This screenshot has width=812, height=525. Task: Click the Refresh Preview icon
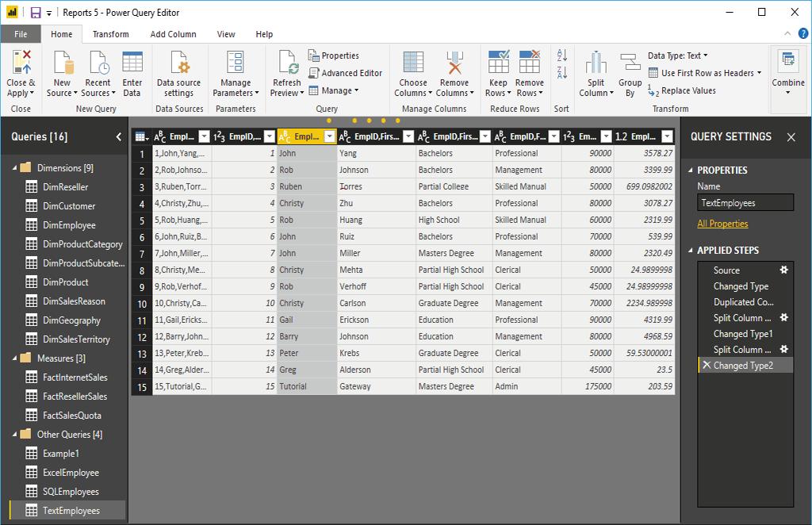pos(286,63)
